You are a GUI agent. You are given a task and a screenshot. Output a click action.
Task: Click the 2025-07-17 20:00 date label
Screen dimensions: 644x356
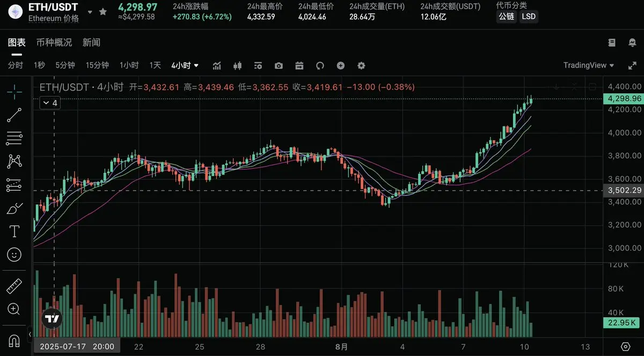[x=77, y=346]
